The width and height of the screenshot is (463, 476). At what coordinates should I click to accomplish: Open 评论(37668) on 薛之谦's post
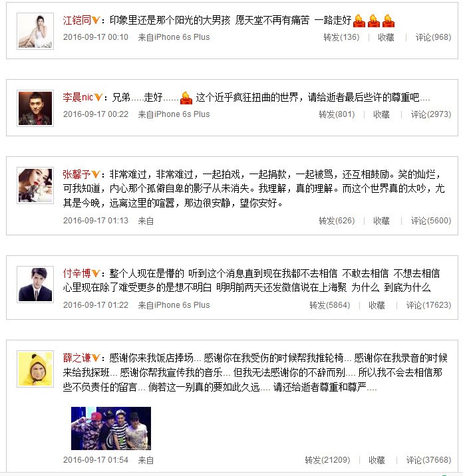[x=428, y=460]
